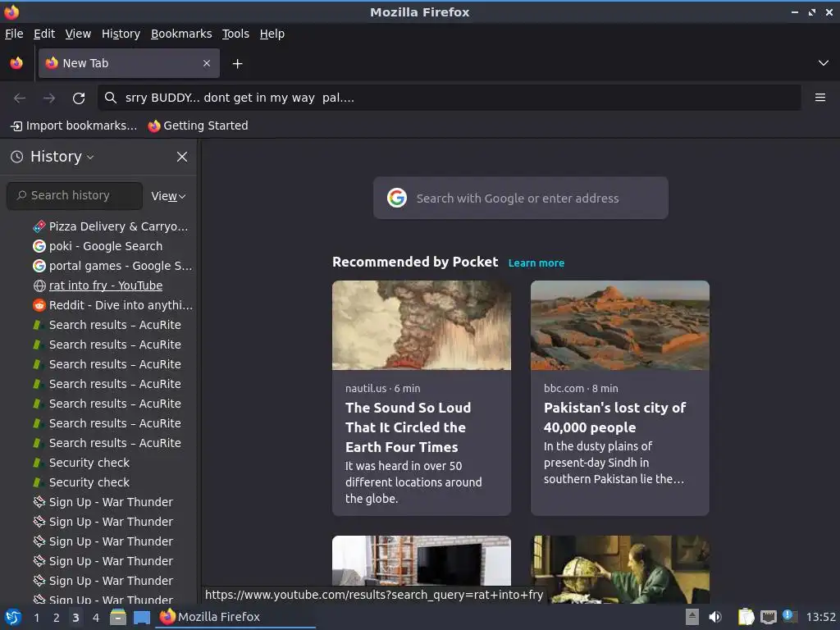Image resolution: width=840 pixels, height=630 pixels.
Task: Go forward one page
Action: pos(49,98)
